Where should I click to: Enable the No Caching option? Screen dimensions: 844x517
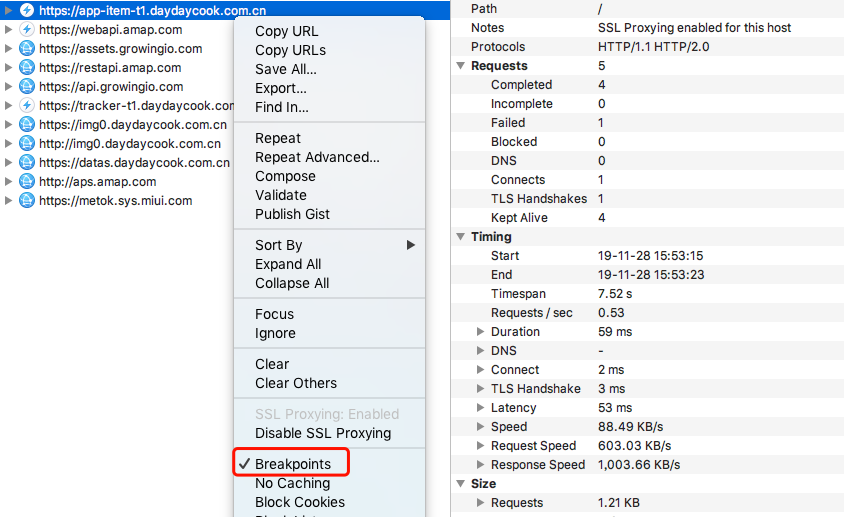pos(292,483)
